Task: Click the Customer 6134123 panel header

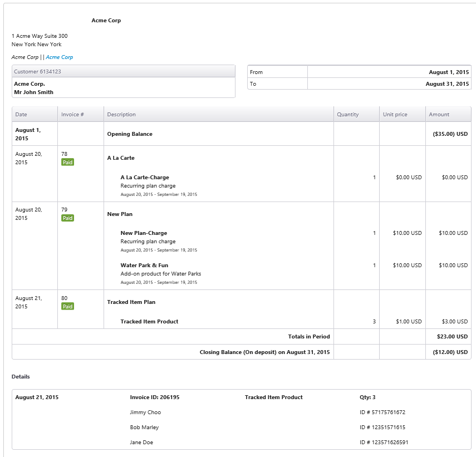Action: [x=124, y=72]
